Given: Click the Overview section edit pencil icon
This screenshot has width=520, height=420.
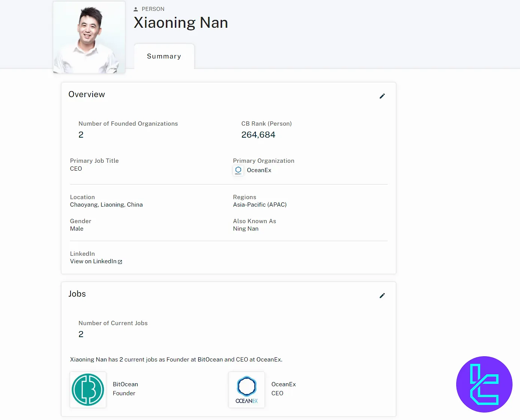Looking at the screenshot, I should click(x=382, y=96).
